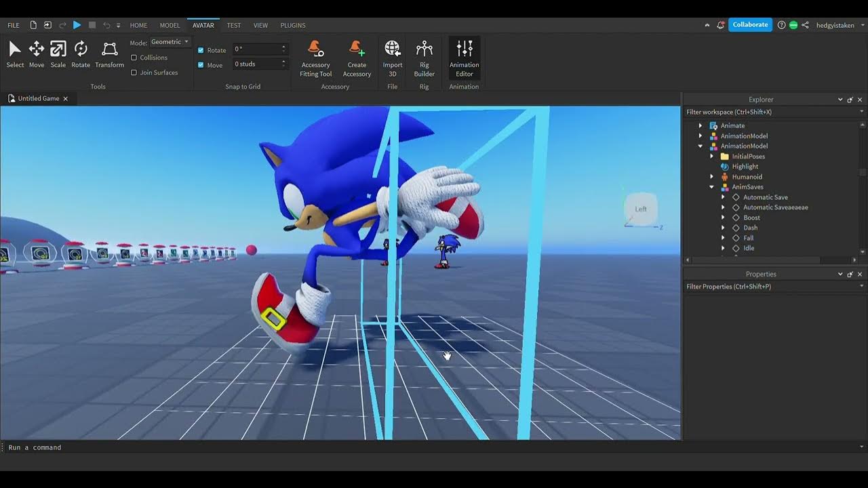Open quick access toolbar customize dropdown
This screenshot has height=488, width=868.
tap(118, 25)
